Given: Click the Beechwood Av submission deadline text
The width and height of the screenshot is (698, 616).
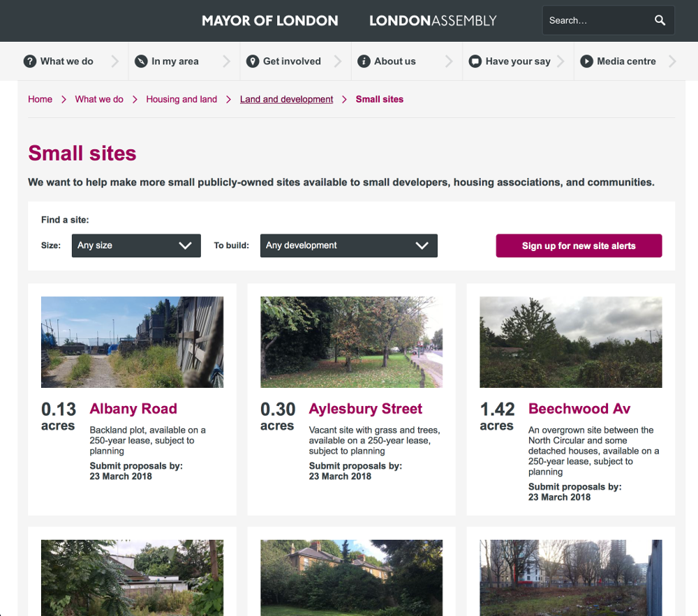Looking at the screenshot, I should [574, 492].
